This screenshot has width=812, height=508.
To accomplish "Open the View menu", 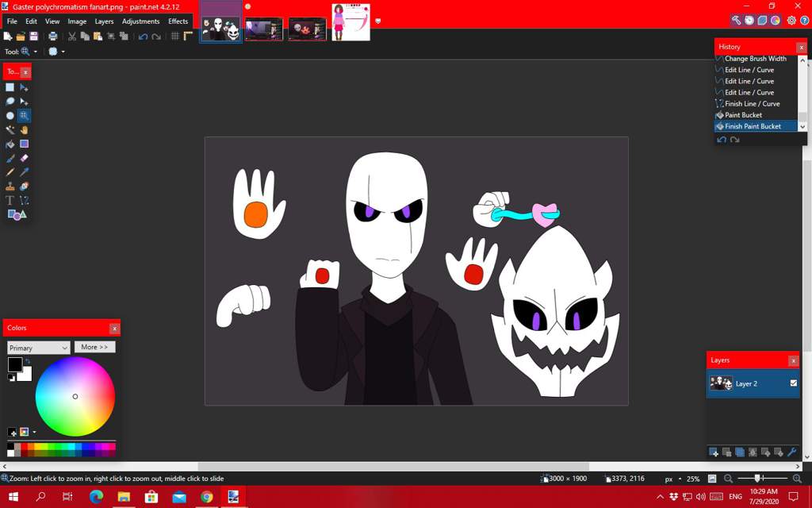I will point(52,21).
